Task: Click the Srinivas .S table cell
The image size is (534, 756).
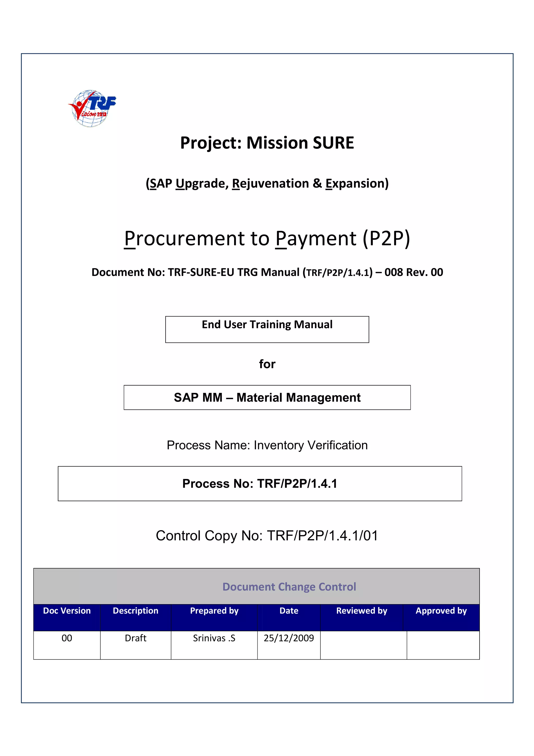Action: 214,638
